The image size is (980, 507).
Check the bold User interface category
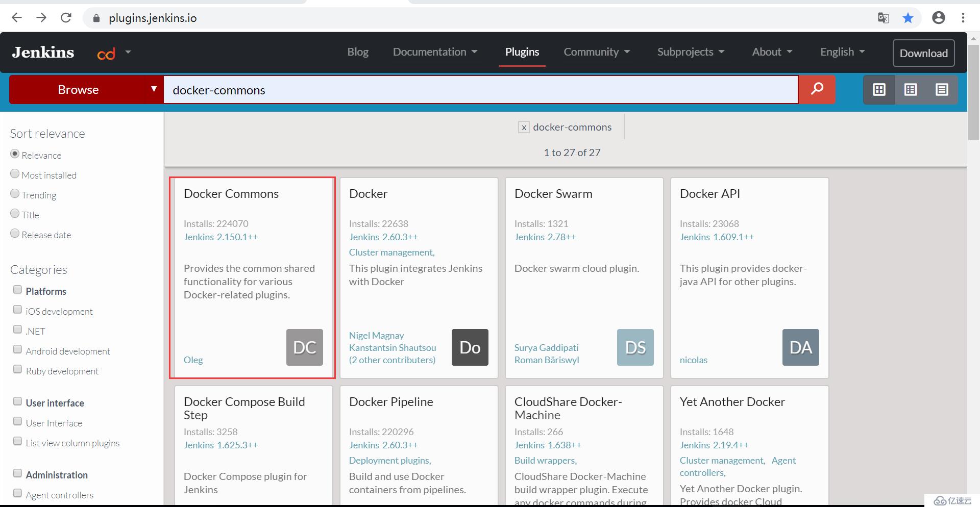17,401
